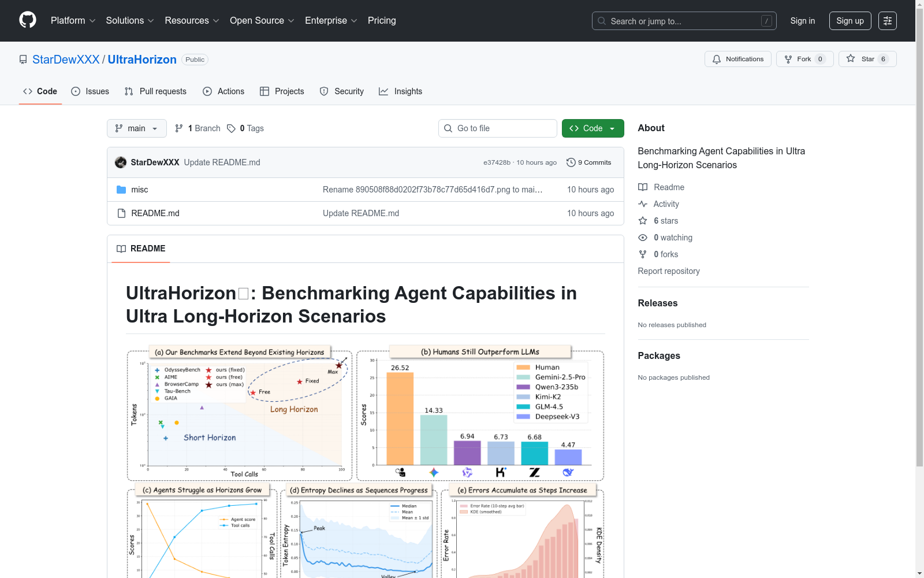Click the Report repository link

point(669,271)
